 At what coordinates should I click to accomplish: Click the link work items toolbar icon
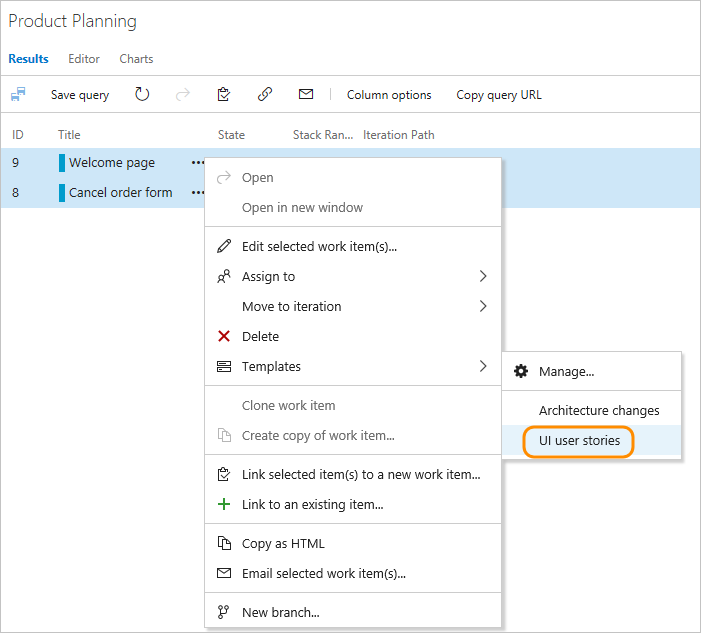(x=265, y=95)
